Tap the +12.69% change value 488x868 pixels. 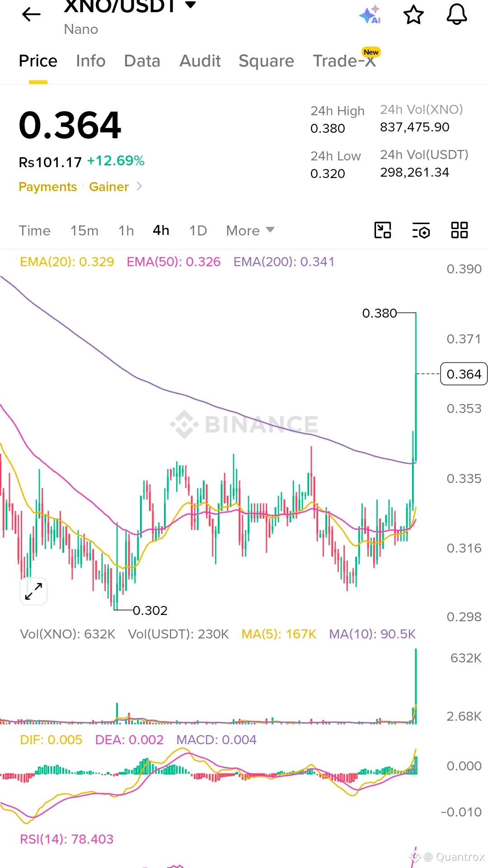point(116,160)
